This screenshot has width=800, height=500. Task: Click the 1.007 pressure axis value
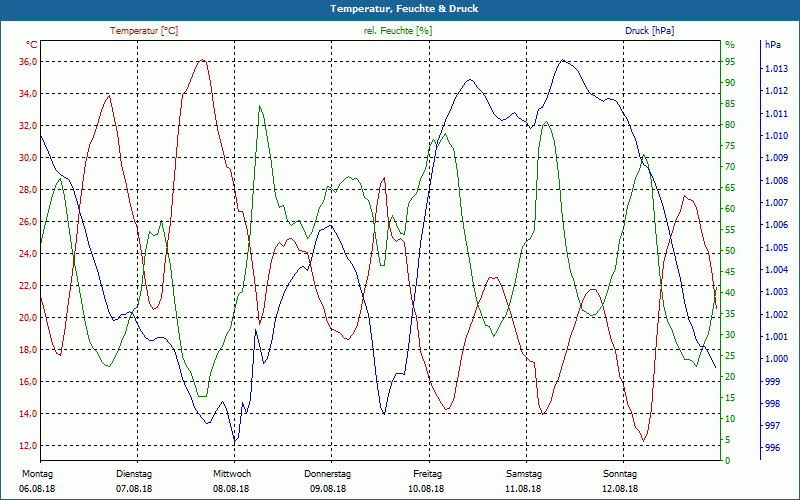(777, 203)
